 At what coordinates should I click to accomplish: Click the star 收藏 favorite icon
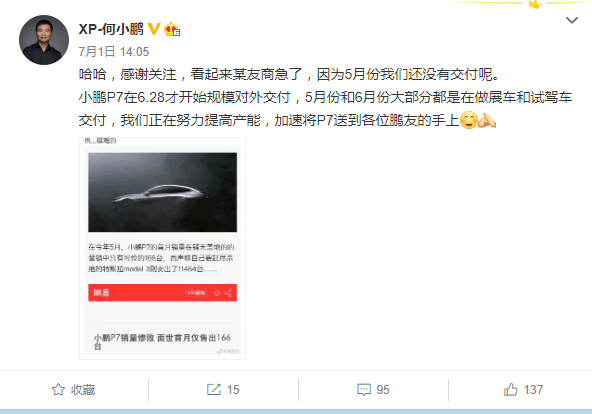tap(58, 389)
